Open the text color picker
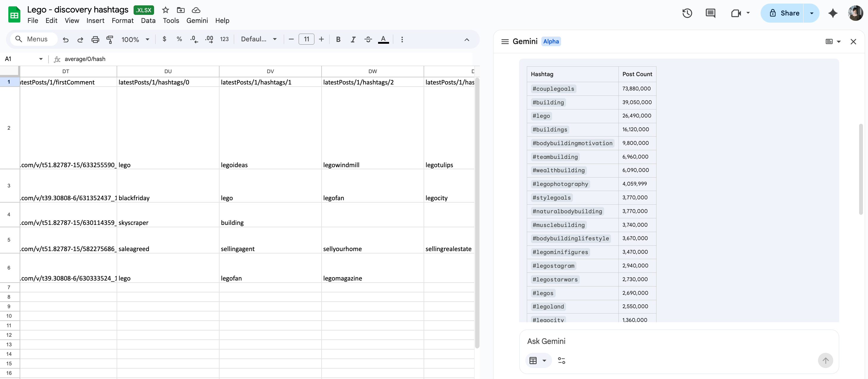The width and height of the screenshot is (868, 379). pyautogui.click(x=383, y=39)
